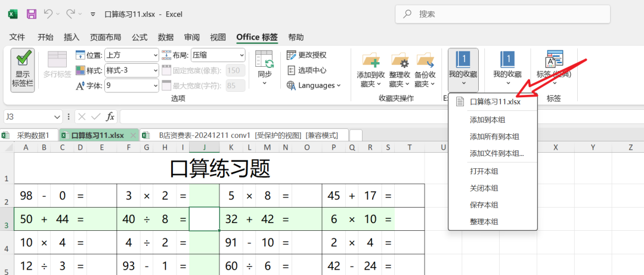Close the 口算练习11.xlsx document tab
This screenshot has width=644, height=275.
(x=132, y=135)
